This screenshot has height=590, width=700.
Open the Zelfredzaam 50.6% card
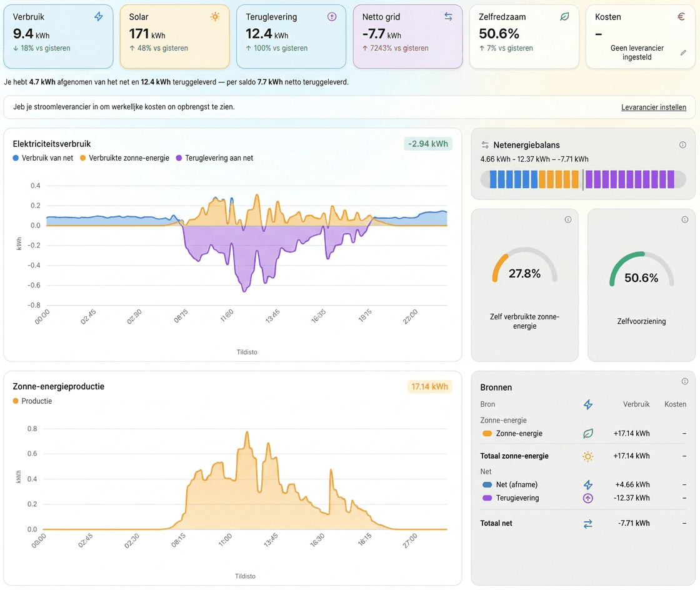point(524,37)
